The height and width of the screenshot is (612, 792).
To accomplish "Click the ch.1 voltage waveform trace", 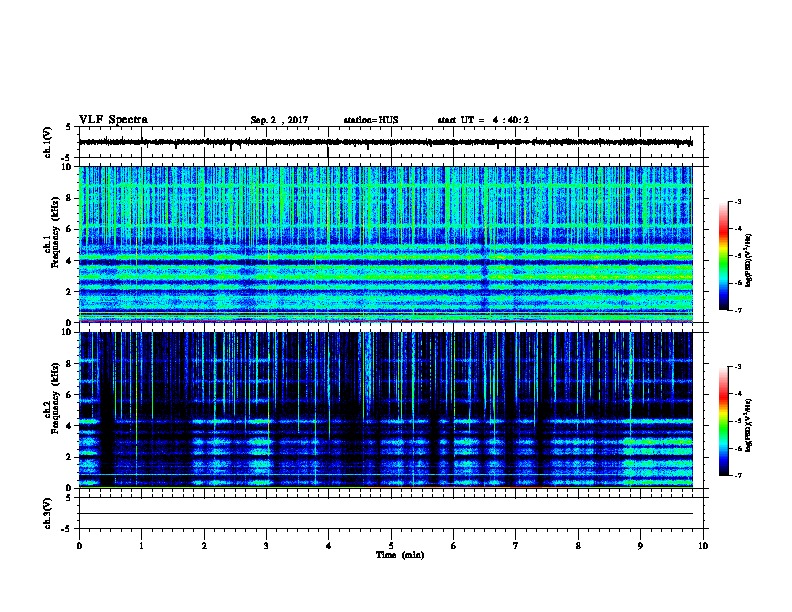I will (385, 142).
